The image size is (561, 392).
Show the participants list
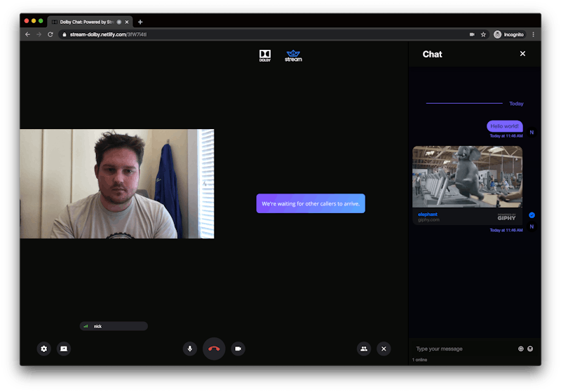(x=363, y=349)
